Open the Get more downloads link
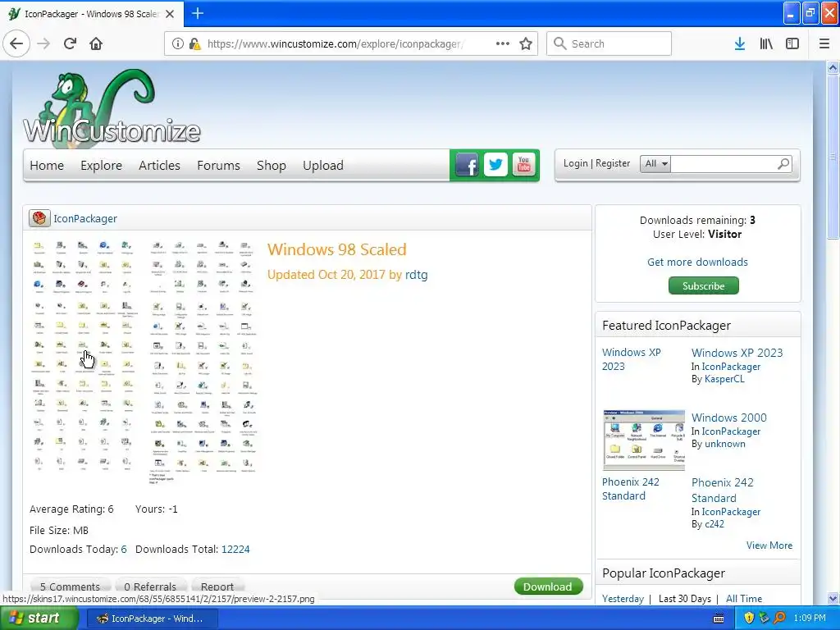840x630 pixels. pyautogui.click(x=697, y=262)
